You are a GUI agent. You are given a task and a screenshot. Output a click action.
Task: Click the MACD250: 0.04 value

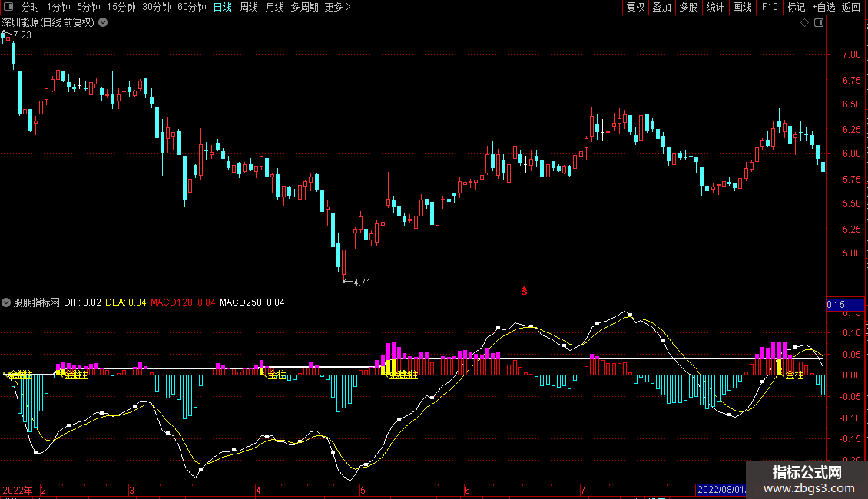coord(252,302)
